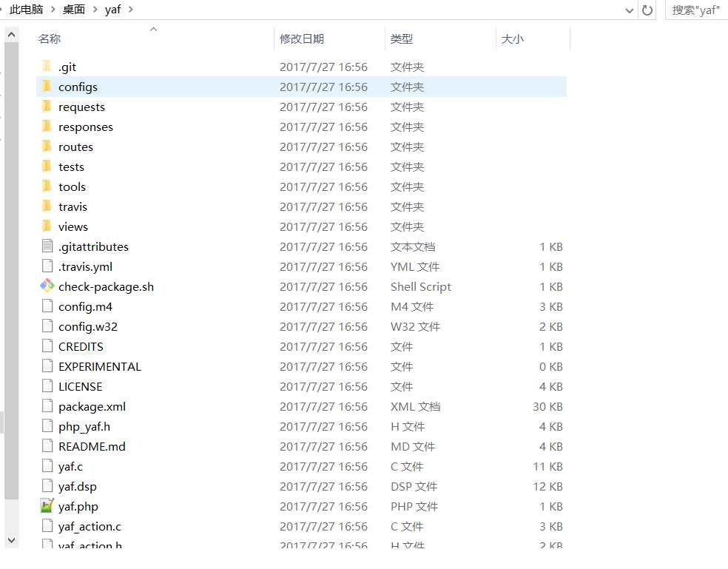Click the 12 KB size of yaf.dsp
The height and width of the screenshot is (569, 728).
[x=547, y=486]
